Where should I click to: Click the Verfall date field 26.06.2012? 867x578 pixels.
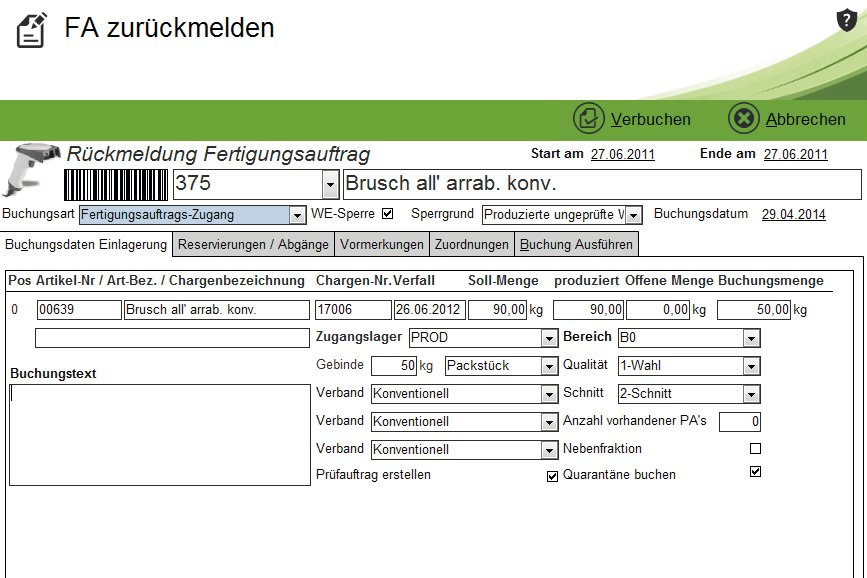[429, 310]
